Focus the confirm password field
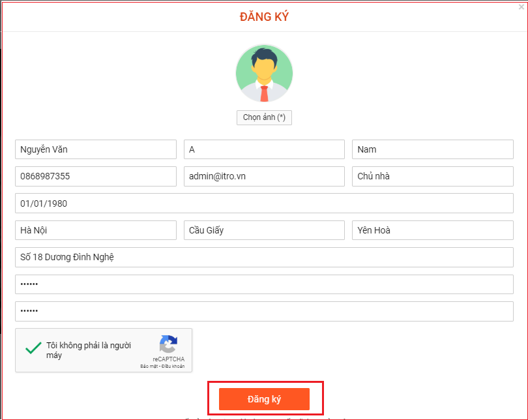The height and width of the screenshot is (420, 528). pos(264,311)
